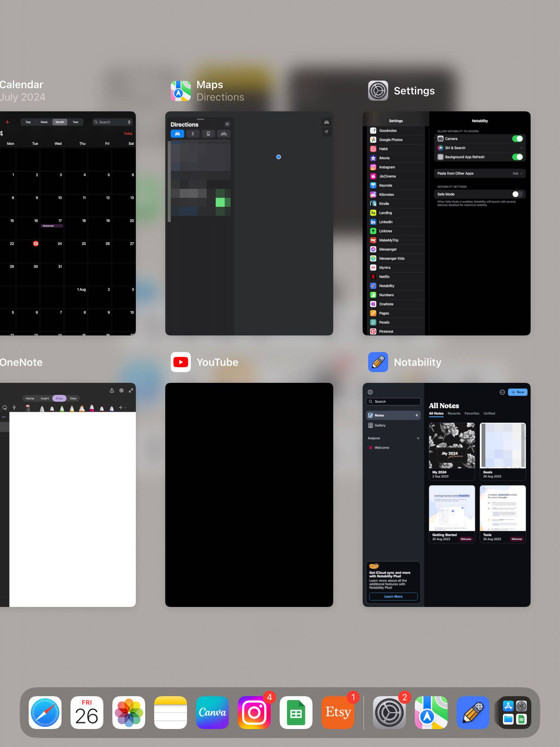Launch Canva from the dock
560x747 pixels.
point(212,712)
